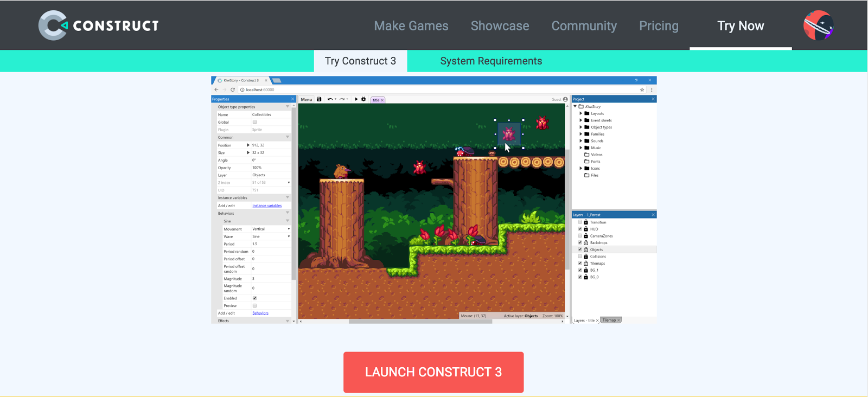Toggle lock icon on Backdrops layer

click(x=586, y=243)
